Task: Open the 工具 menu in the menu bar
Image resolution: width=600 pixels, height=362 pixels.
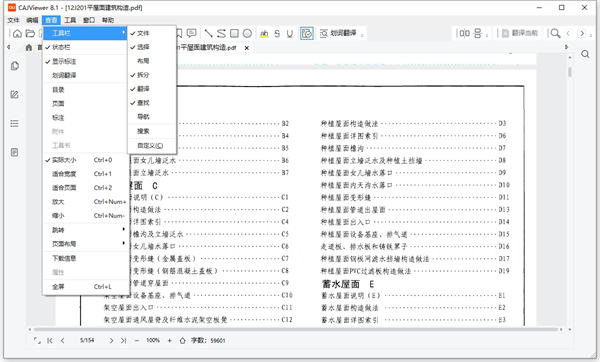Action: 70,20
